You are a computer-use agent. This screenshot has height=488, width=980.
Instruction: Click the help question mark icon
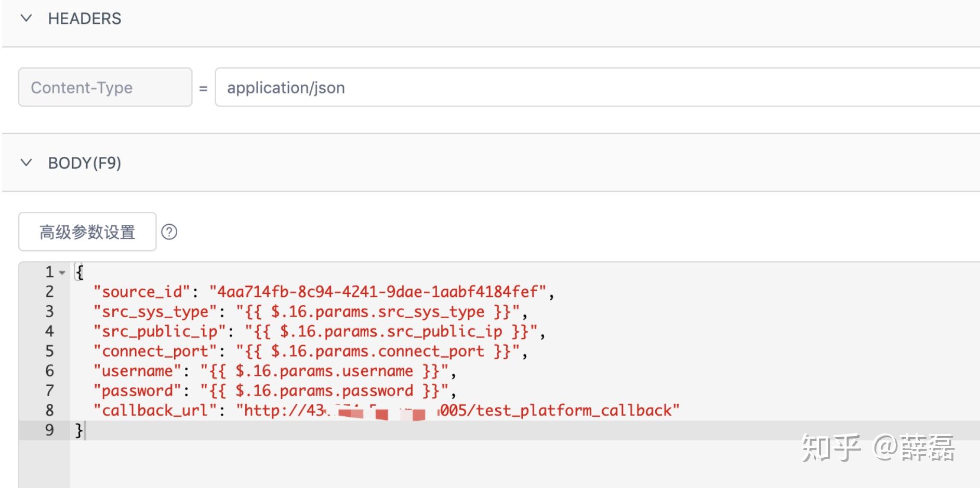[x=169, y=232]
